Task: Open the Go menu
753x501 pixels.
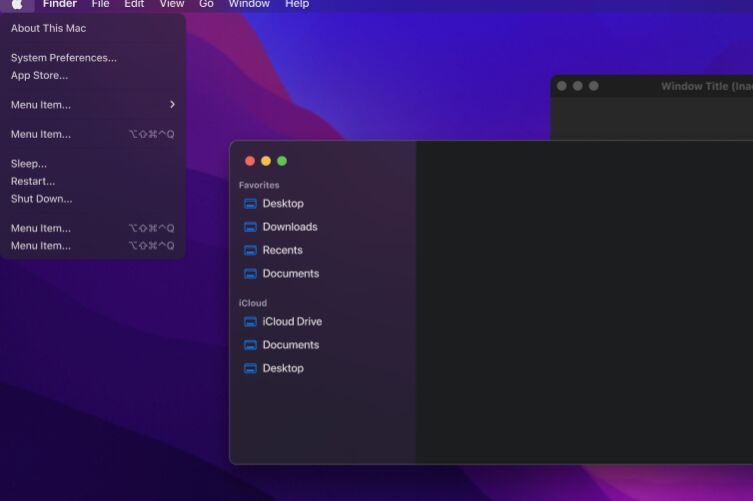Action: coord(206,4)
